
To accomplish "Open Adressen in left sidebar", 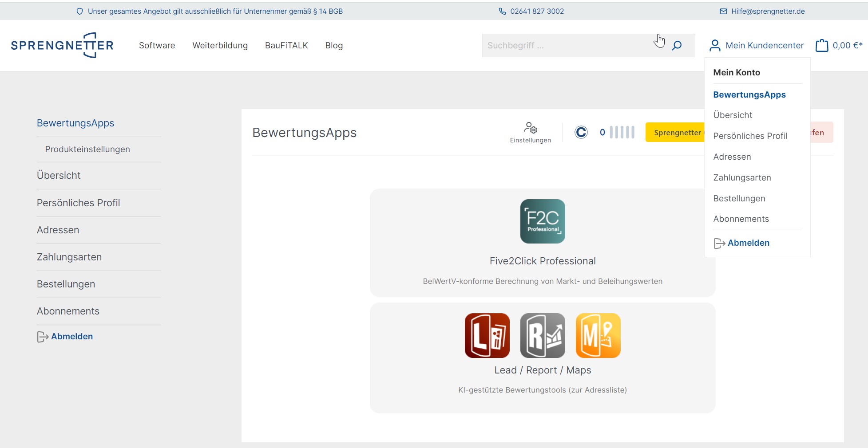I will pyautogui.click(x=58, y=230).
